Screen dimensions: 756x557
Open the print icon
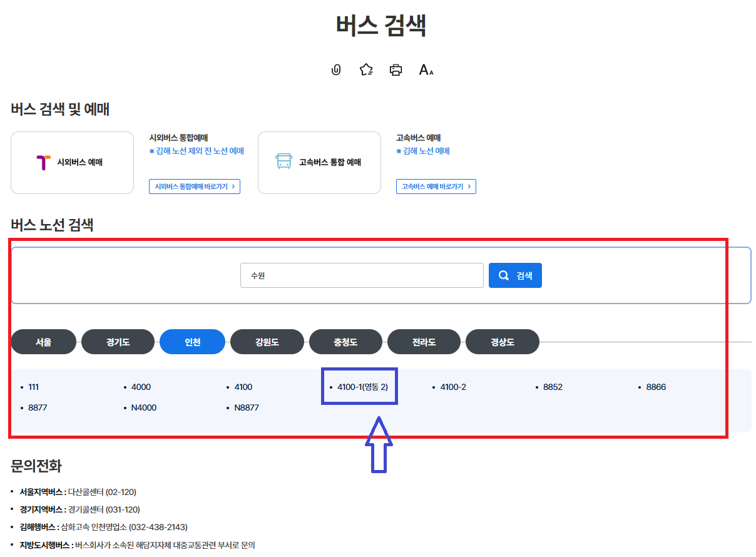pos(395,69)
